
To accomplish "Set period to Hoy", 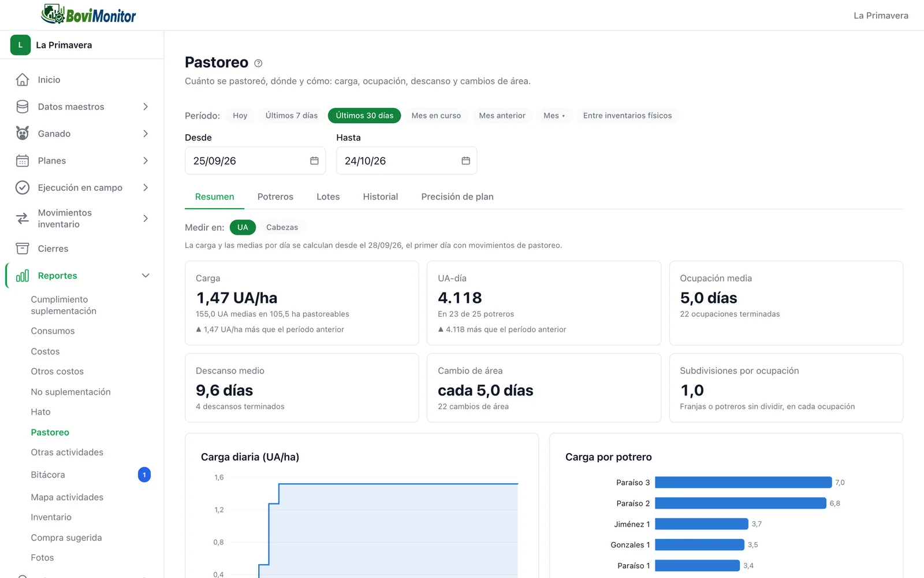I will [x=240, y=116].
